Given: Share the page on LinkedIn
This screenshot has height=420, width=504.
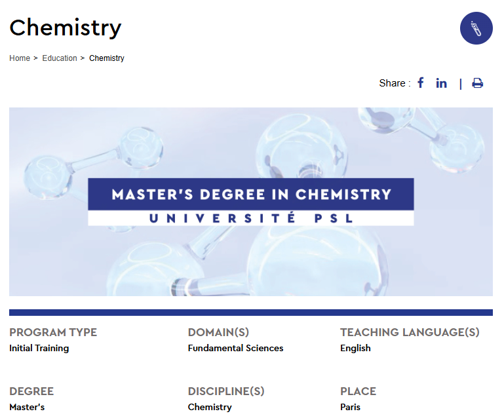Looking at the screenshot, I should (441, 83).
